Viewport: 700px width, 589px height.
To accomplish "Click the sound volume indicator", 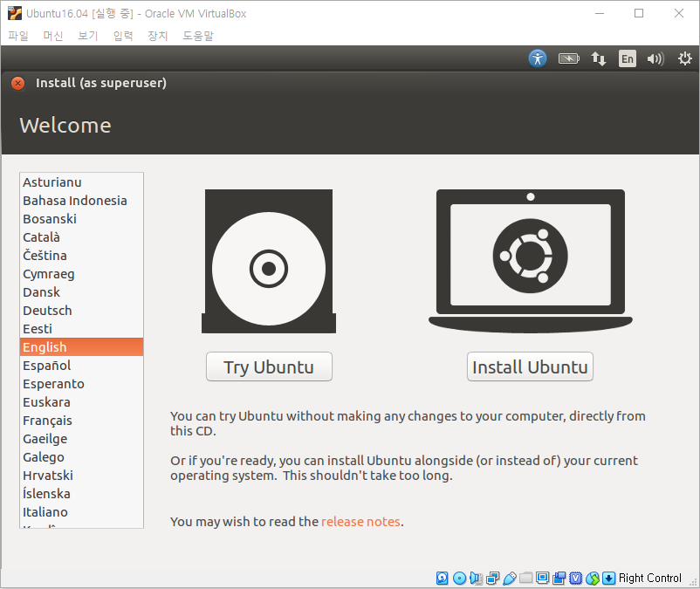I will [655, 58].
